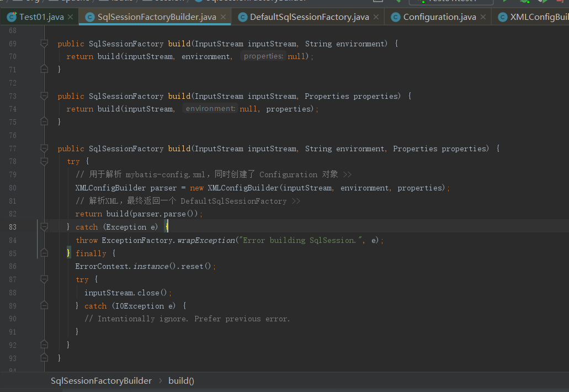Screen dimensions: 569x392
Task: Close the Configuration.java tab
Action: [483, 17]
